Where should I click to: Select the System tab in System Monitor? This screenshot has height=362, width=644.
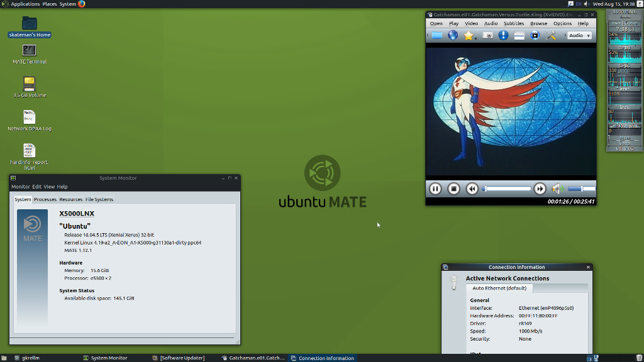(x=23, y=199)
